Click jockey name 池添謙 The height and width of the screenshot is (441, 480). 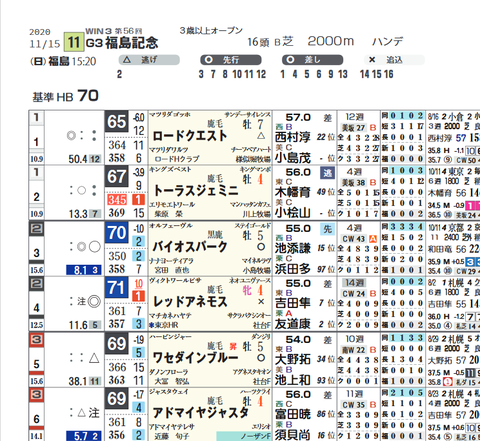tap(292, 248)
